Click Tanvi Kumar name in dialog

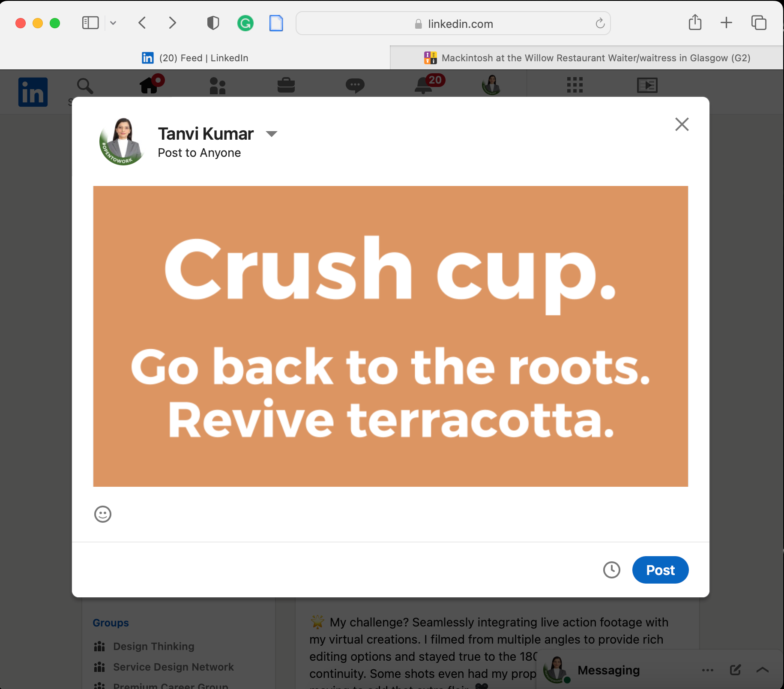click(x=206, y=134)
